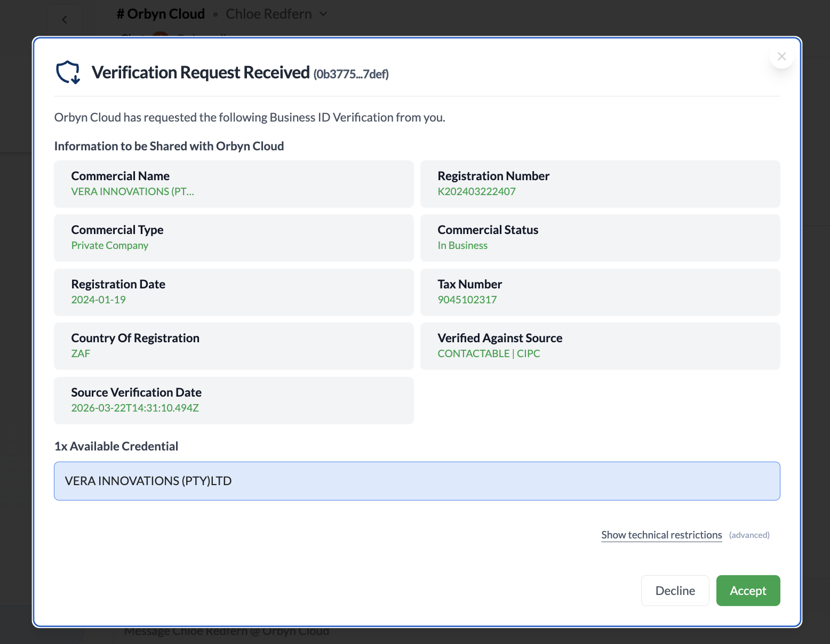Screen dimensions: 830x644
Task: Click the Source Verification Date card
Action: point(234,400)
